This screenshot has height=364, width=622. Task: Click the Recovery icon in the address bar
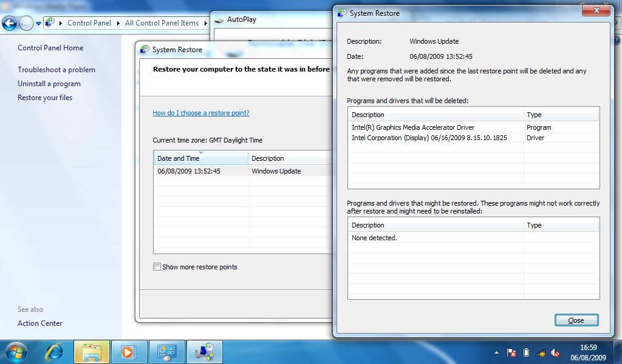click(x=50, y=22)
